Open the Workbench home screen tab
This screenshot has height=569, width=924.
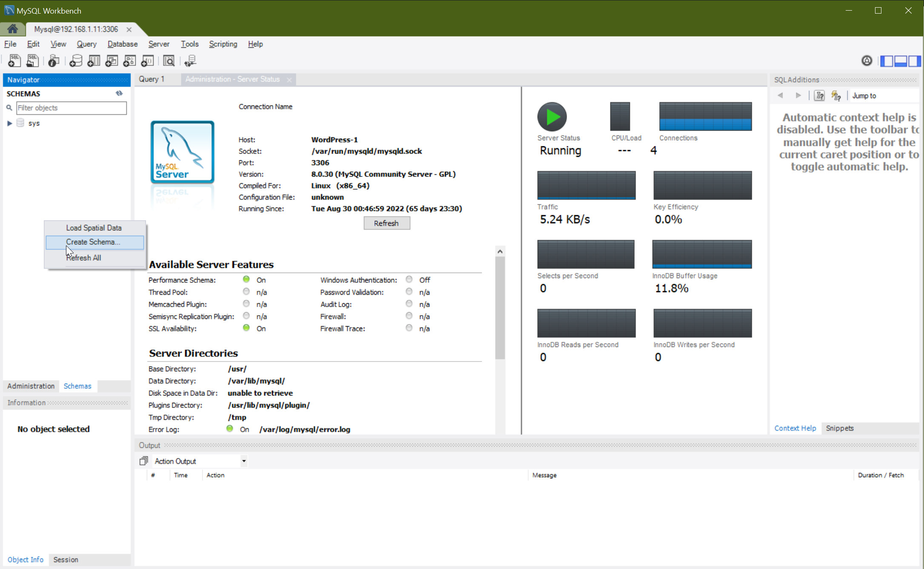click(12, 29)
